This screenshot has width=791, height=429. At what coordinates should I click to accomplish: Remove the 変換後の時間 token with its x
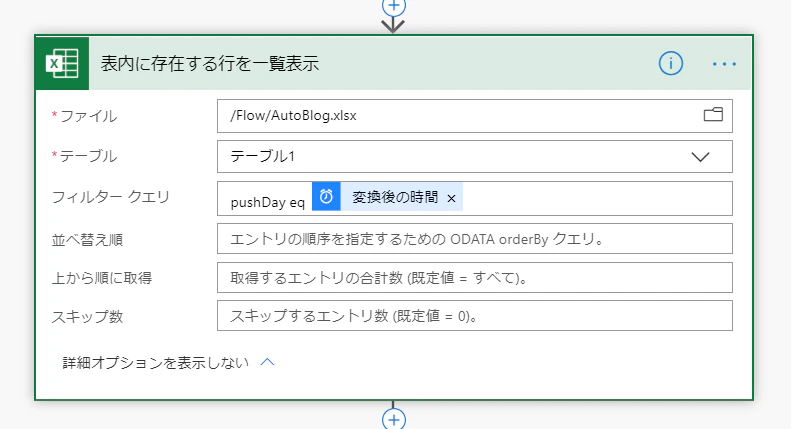pyautogui.click(x=451, y=199)
